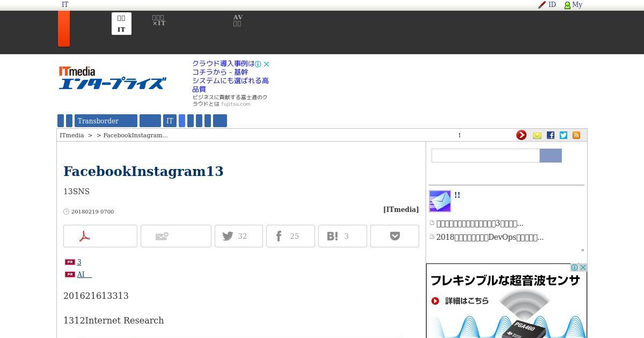Click the date text 20180219 0700
Image resolution: width=644 pixels, height=338 pixels.
click(92, 211)
